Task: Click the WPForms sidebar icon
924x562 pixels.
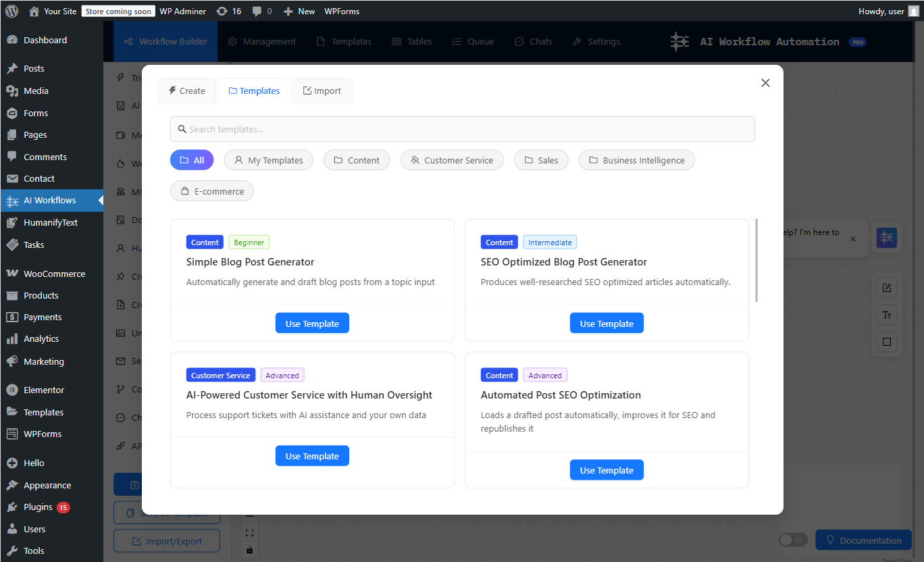Action: point(12,434)
